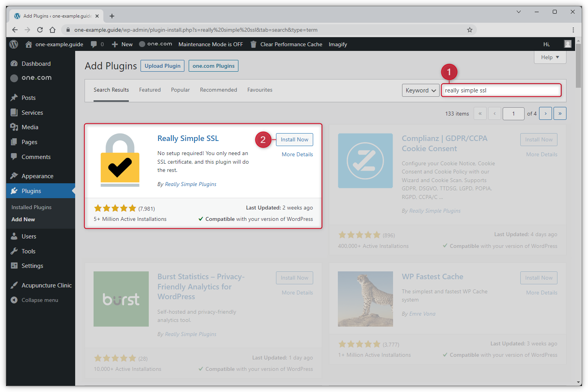Switch to the Favourites tab
588x392 pixels.
[260, 90]
